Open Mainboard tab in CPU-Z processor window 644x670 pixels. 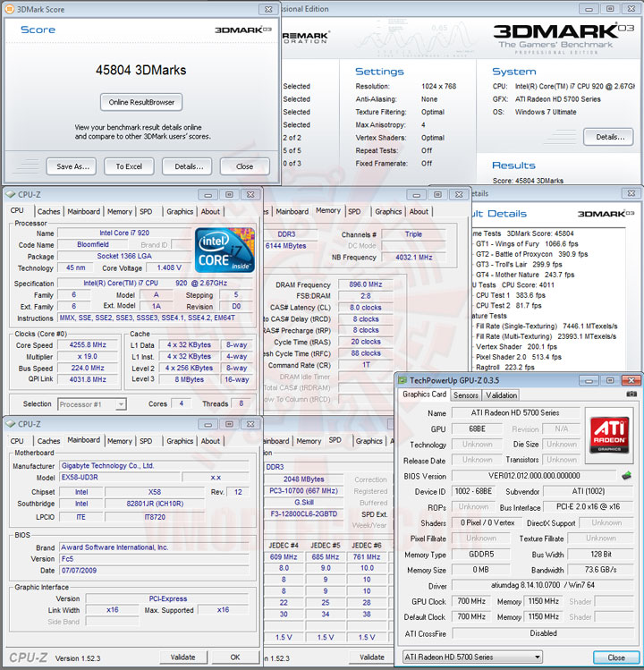click(x=83, y=211)
